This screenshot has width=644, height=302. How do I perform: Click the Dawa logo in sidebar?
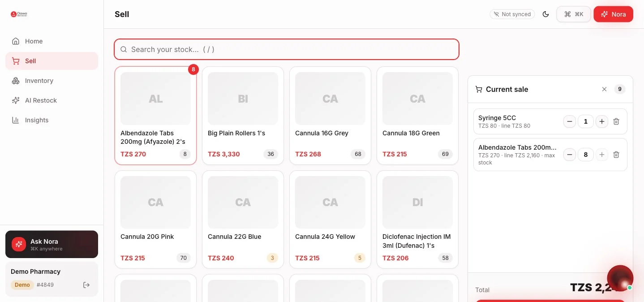[x=19, y=14]
